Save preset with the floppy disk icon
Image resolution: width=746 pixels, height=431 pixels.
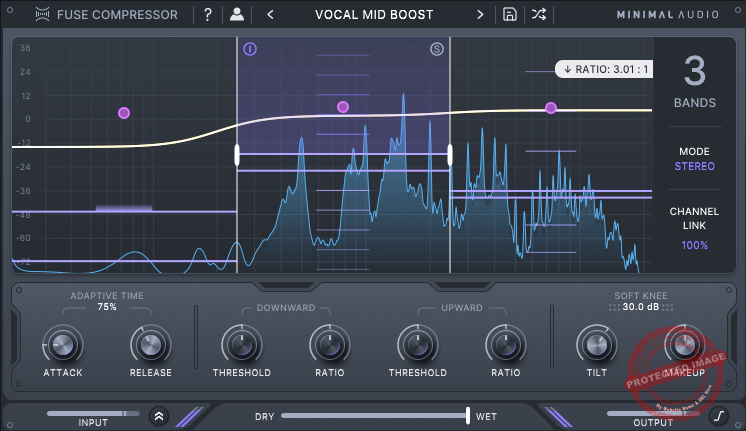tap(510, 15)
